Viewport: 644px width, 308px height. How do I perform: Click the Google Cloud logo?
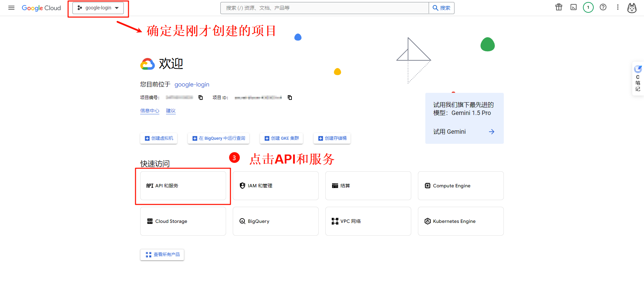point(41,8)
